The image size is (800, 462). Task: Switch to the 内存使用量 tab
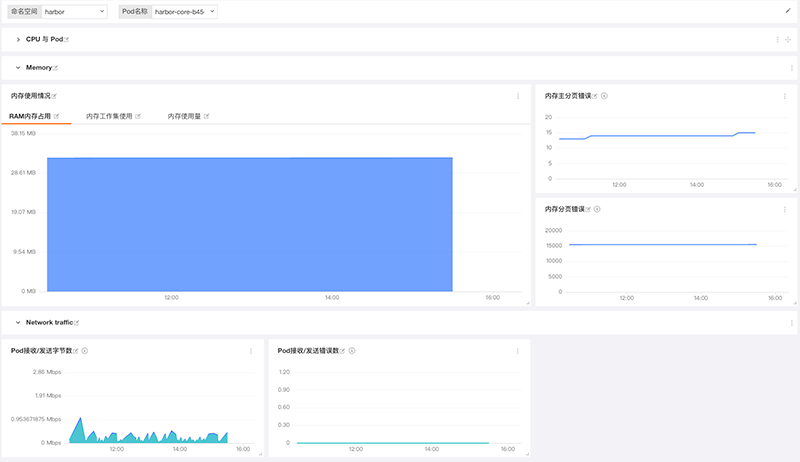pyautogui.click(x=184, y=116)
